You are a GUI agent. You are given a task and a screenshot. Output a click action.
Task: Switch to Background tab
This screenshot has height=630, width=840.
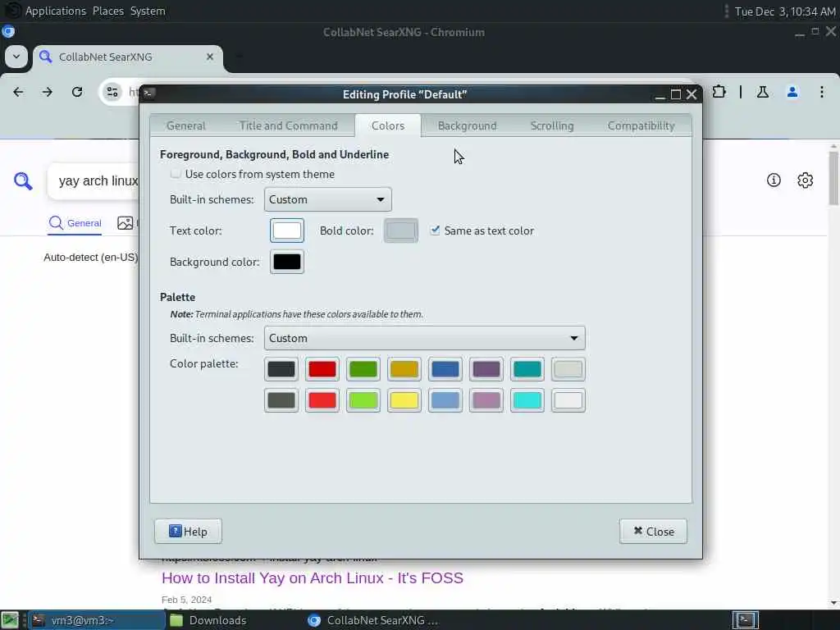(x=467, y=126)
